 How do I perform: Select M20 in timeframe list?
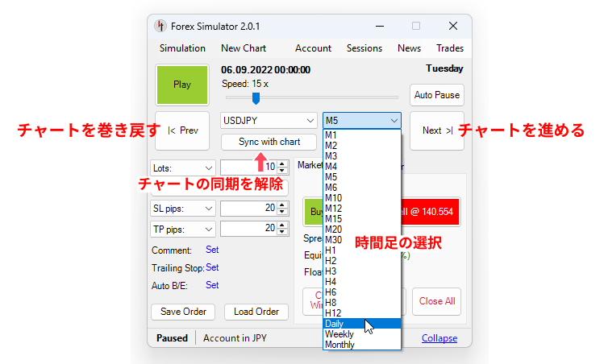[362, 230]
